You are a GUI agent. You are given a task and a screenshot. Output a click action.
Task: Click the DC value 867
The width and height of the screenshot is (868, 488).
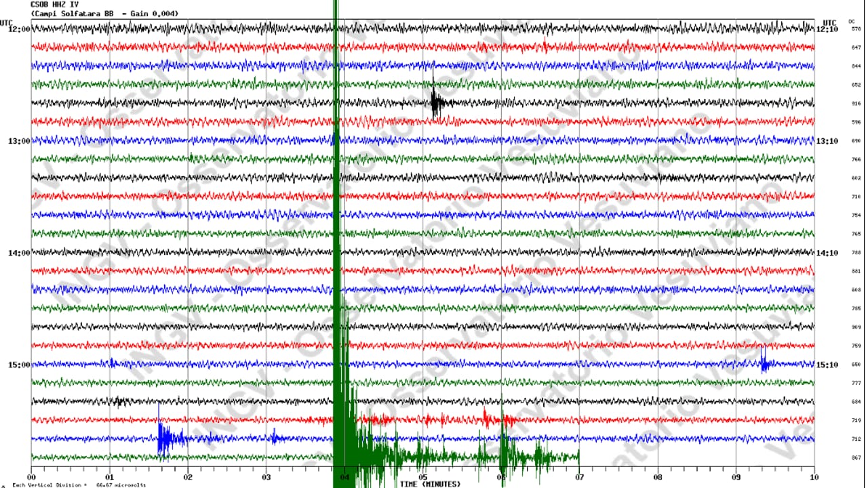pyautogui.click(x=856, y=457)
